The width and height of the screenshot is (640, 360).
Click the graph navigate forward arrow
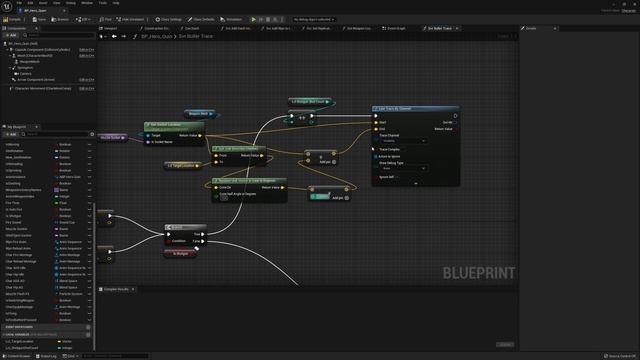123,36
